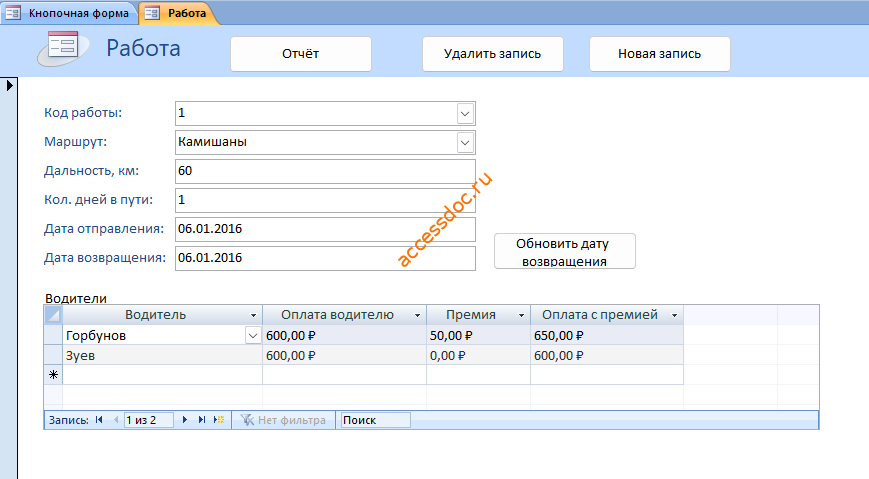The image size is (869, 479).
Task: Click the Кол. дней в пути: label
Action: pyautogui.click(x=99, y=200)
